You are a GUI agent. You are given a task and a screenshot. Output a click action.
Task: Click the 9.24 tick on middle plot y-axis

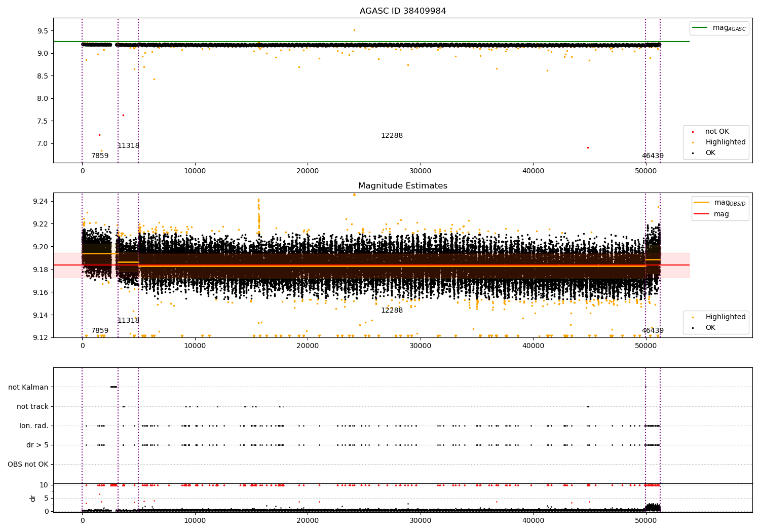coord(41,202)
